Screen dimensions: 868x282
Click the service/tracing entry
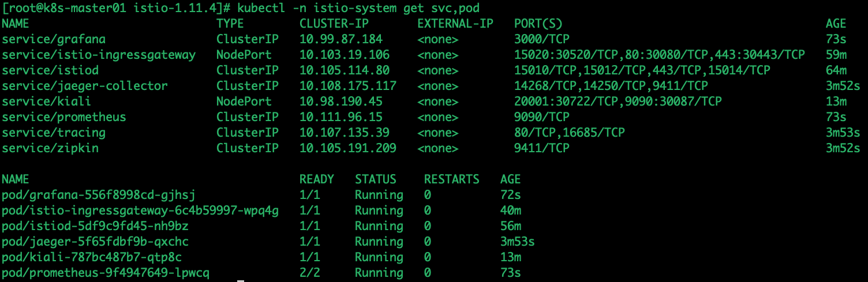54,133
